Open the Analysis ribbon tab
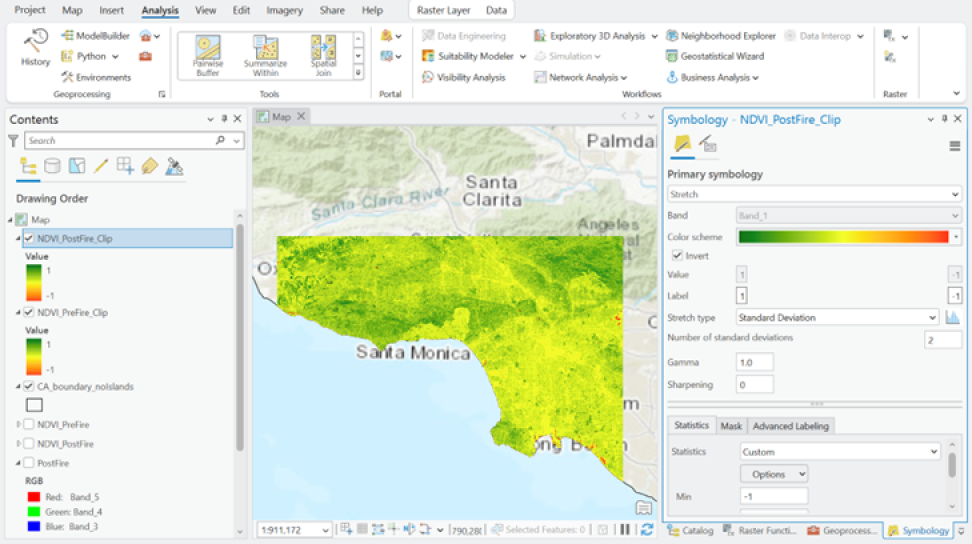 click(x=160, y=11)
